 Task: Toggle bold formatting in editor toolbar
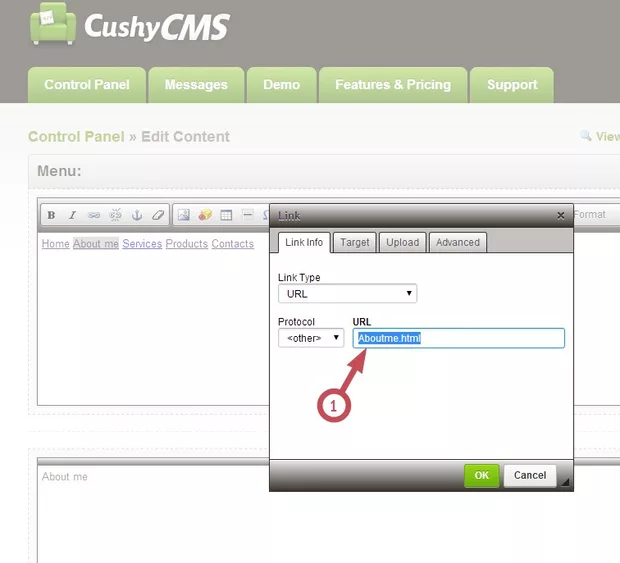(51, 215)
